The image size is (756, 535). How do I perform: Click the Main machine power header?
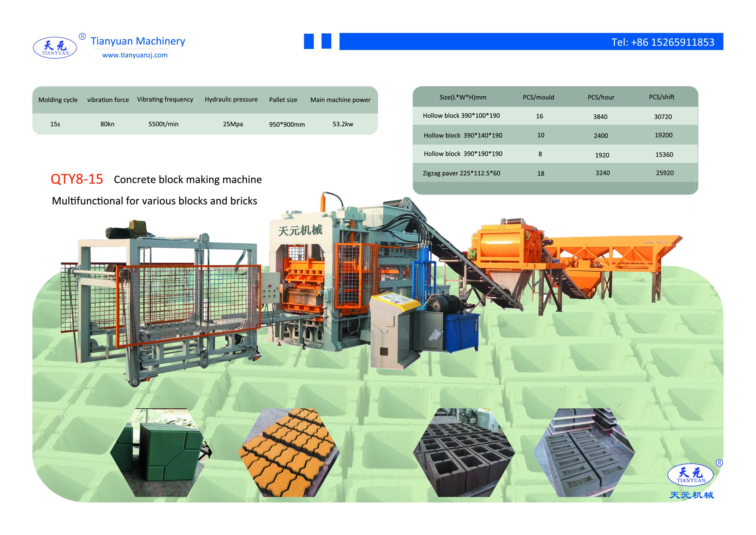pos(340,100)
